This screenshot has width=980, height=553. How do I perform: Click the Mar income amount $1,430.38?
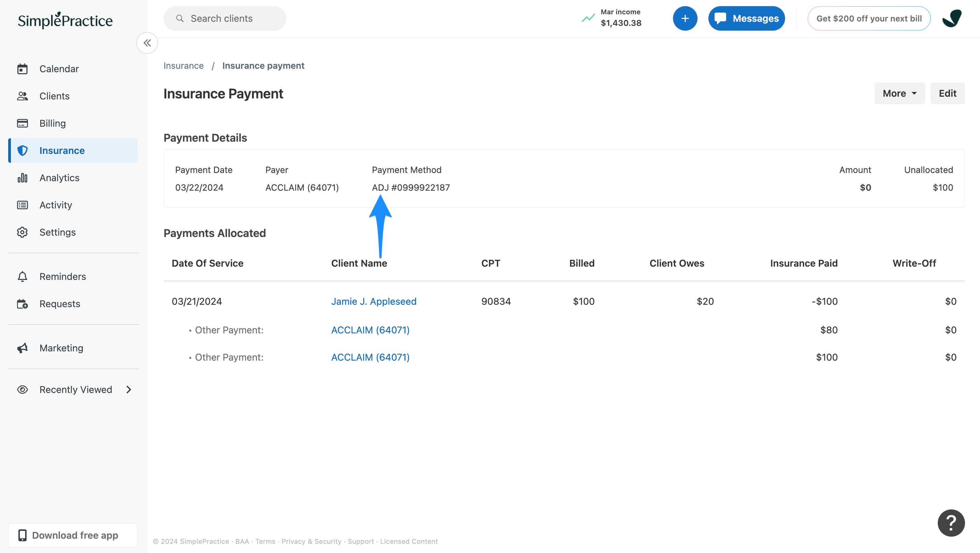[x=621, y=23]
